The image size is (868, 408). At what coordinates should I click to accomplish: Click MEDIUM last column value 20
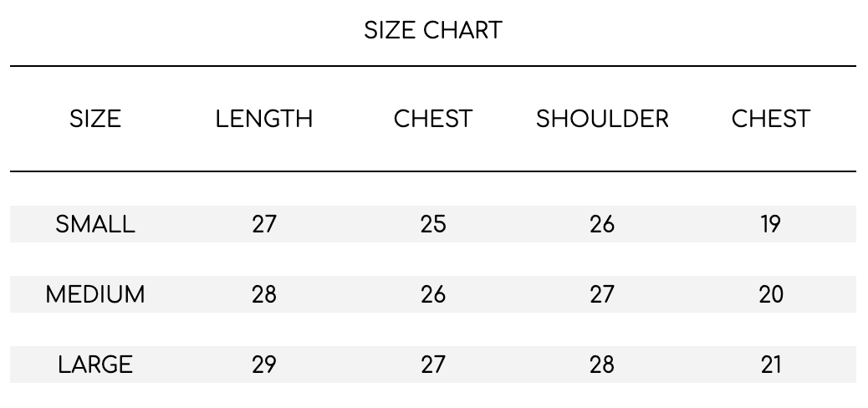click(770, 294)
